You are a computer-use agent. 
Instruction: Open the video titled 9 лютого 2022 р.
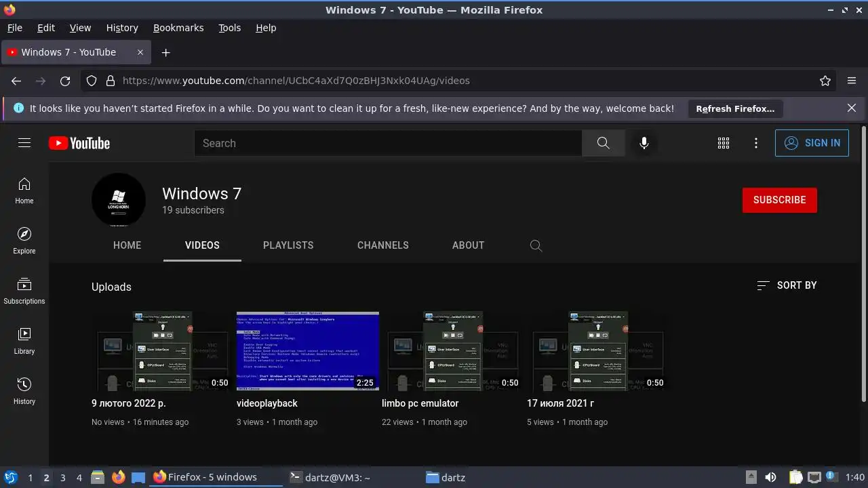coord(129,403)
